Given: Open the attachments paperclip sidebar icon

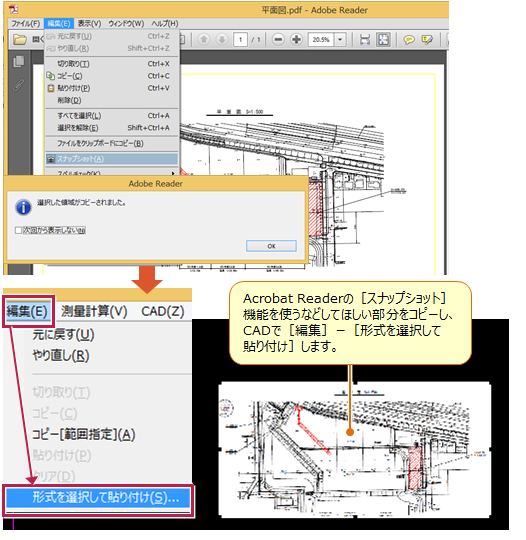Looking at the screenshot, I should tap(19, 85).
